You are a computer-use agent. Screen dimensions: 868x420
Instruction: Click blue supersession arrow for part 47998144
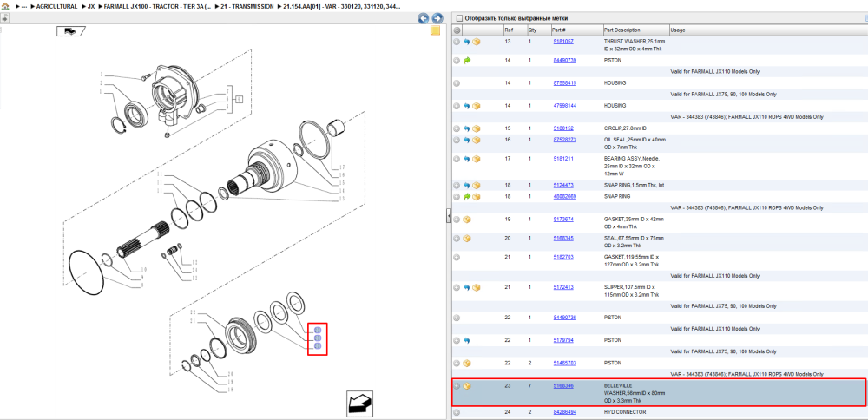(x=466, y=106)
